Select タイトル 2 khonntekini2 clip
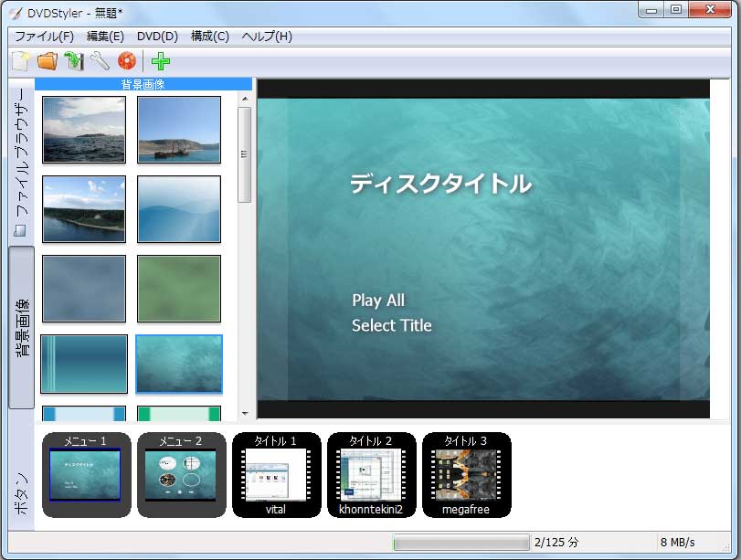 point(371,474)
